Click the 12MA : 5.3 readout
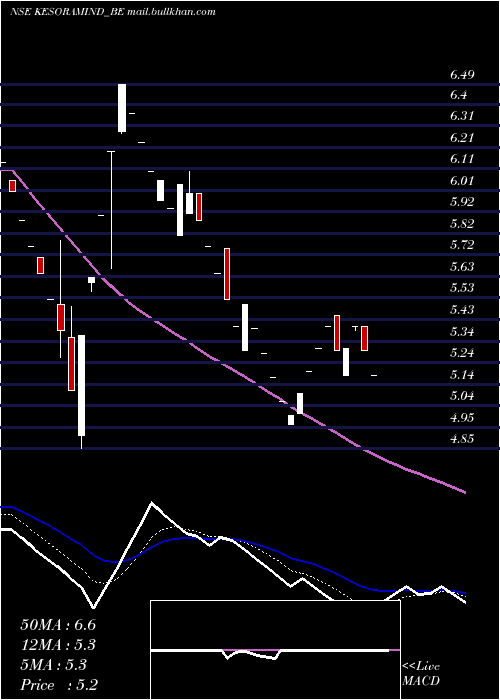The width and height of the screenshot is (500, 700). [x=58, y=645]
